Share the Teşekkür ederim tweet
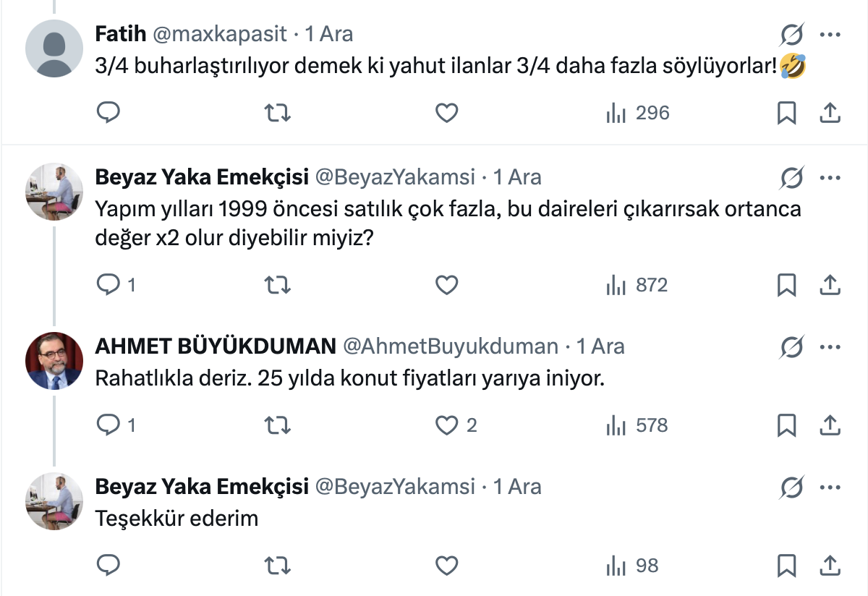 [830, 566]
